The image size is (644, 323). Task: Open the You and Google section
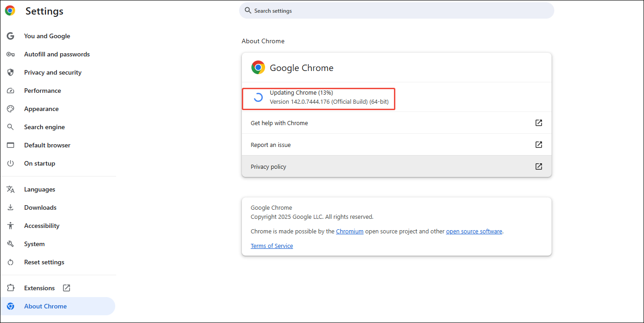pos(47,36)
